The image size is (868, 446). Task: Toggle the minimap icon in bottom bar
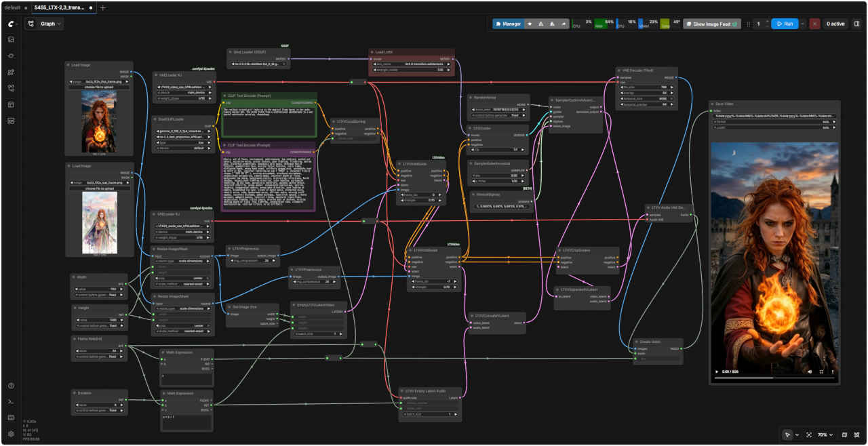[844, 434]
